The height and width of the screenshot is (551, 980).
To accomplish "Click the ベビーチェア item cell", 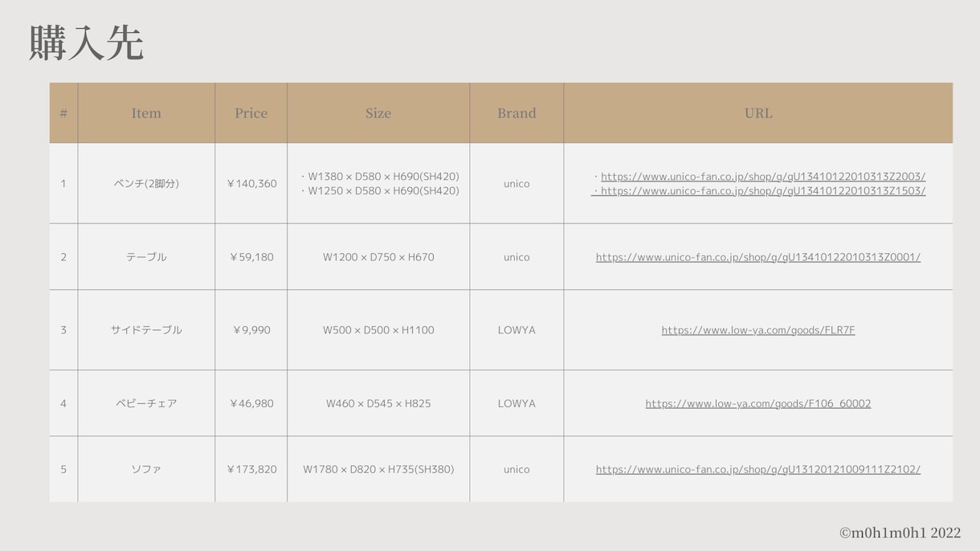I will click(146, 403).
